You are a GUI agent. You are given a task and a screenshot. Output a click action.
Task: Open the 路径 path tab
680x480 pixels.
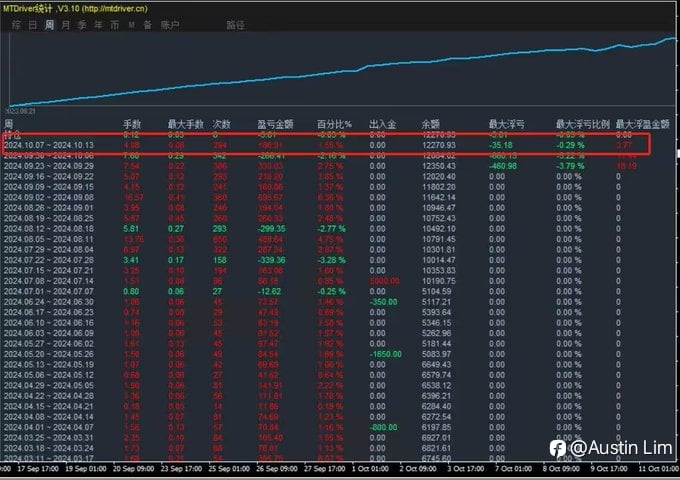(x=235, y=25)
